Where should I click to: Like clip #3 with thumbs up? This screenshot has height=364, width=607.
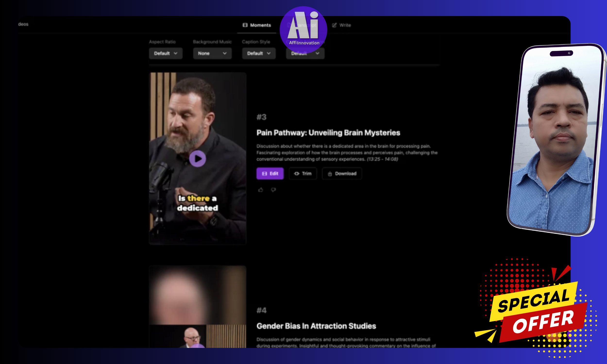tap(261, 190)
